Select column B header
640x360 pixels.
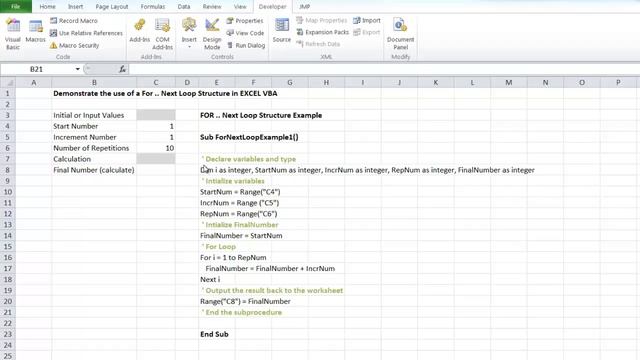coord(94,82)
